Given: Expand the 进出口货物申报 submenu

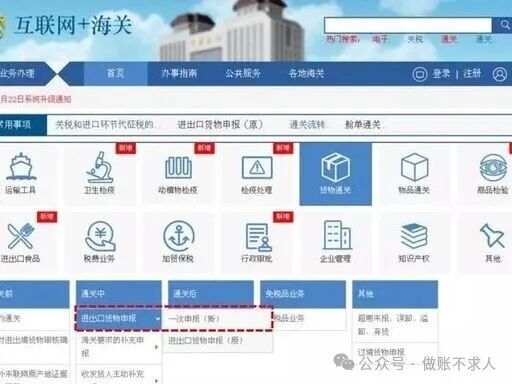Looking at the screenshot, I should click(119, 318).
